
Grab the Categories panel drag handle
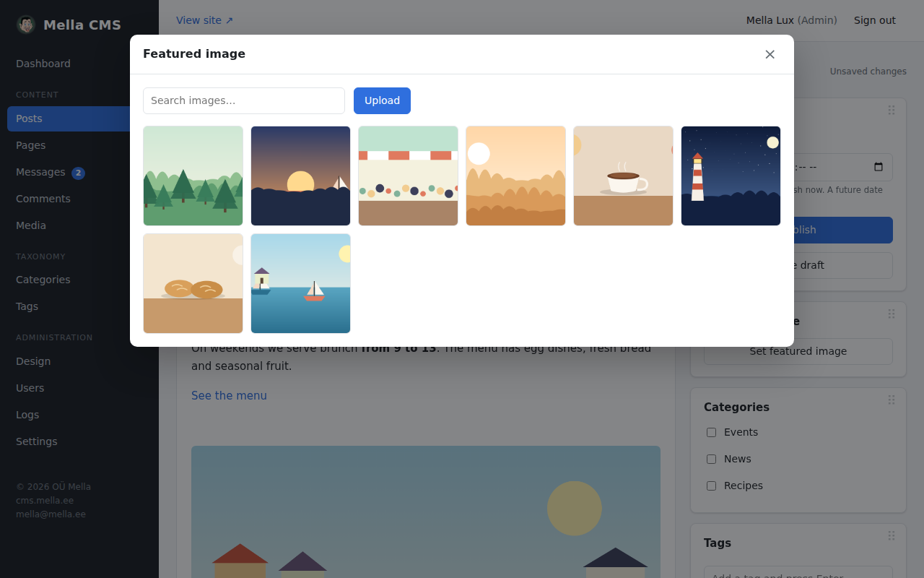[x=892, y=400]
